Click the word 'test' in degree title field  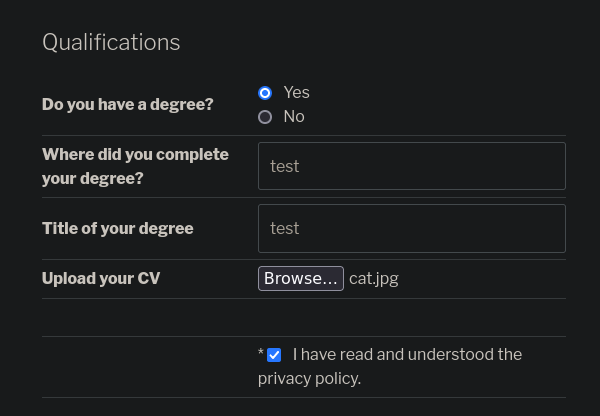[285, 228]
